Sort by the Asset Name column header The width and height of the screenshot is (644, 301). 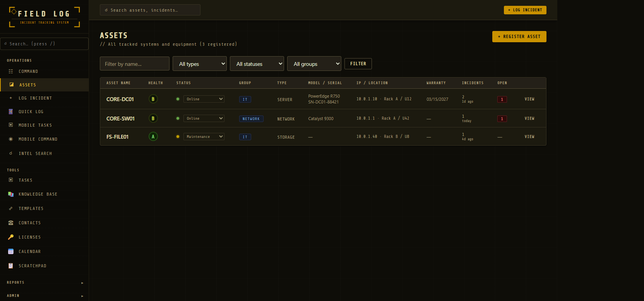click(118, 83)
